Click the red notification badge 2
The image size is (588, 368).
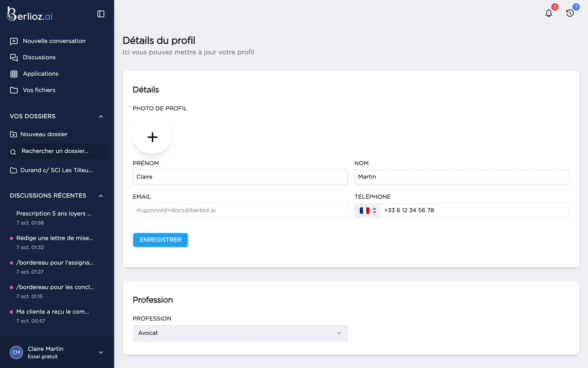(x=555, y=7)
